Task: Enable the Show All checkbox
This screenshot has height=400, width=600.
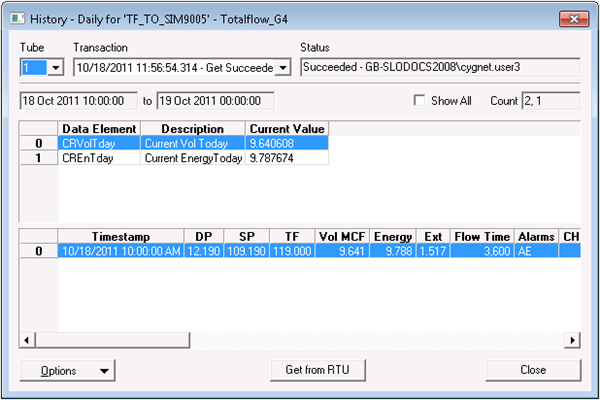Action: tap(419, 101)
